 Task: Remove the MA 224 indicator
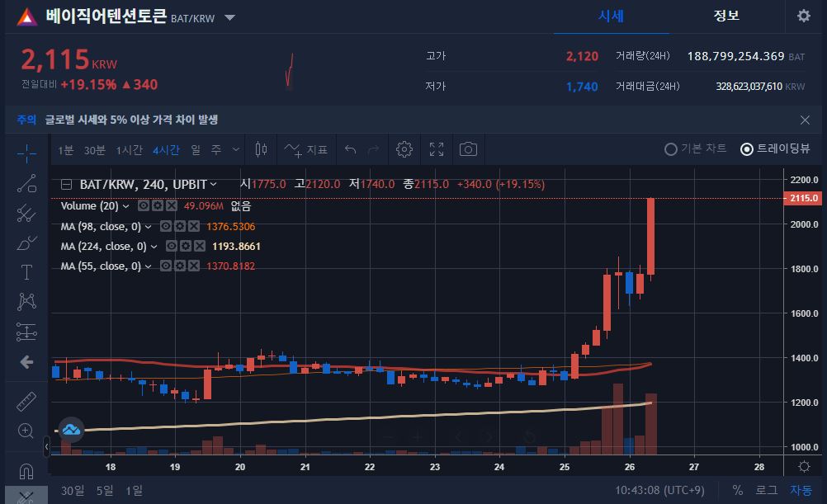(x=200, y=246)
